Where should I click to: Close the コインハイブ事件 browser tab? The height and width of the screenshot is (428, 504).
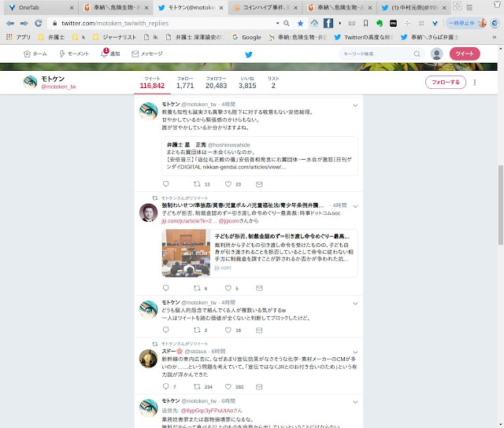[295, 8]
